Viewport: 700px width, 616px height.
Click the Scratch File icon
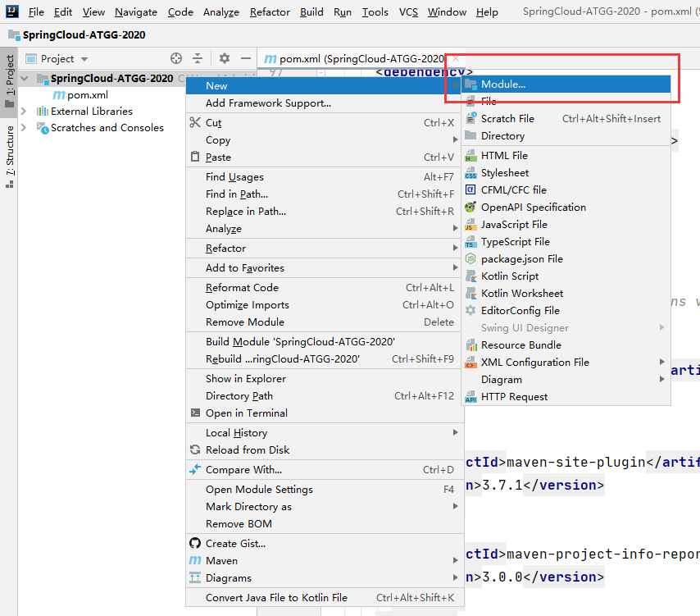click(470, 118)
